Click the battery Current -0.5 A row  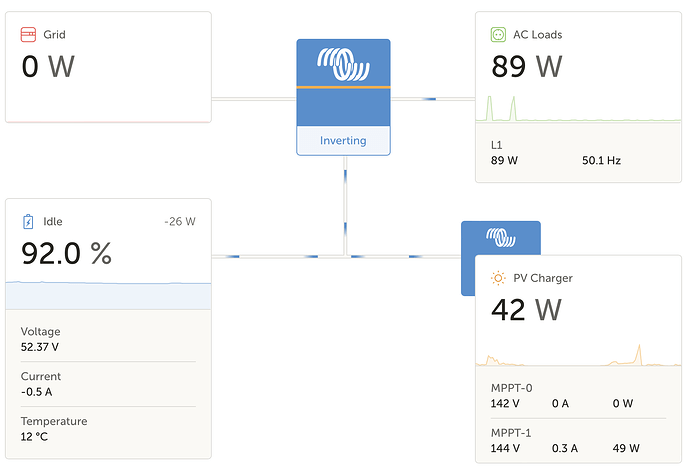tap(108, 384)
